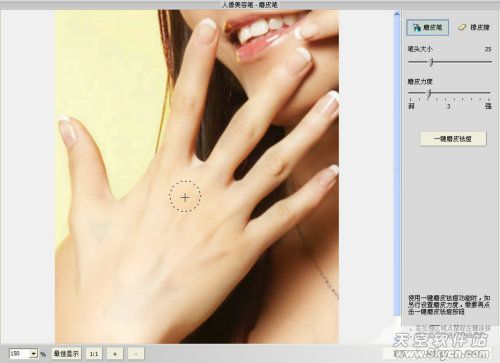Click the title bar 人像美容笔 - 磨皮笔
The height and width of the screenshot is (363, 500).
tap(250, 5)
